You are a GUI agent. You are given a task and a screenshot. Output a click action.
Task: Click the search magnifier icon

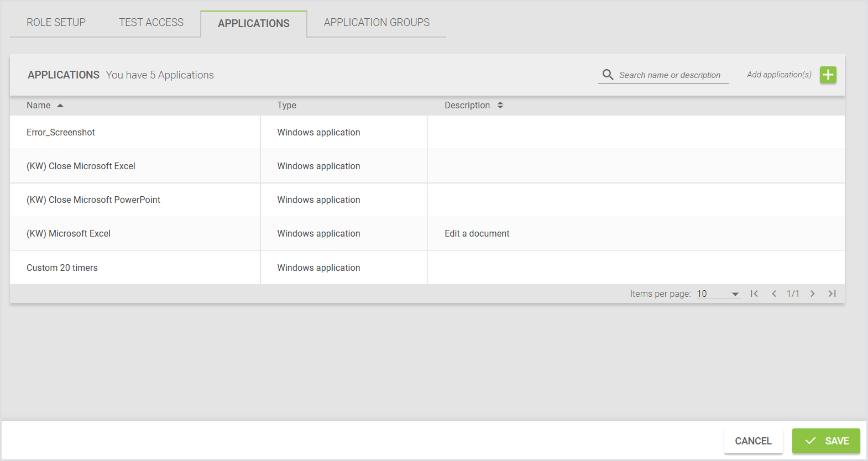click(608, 75)
